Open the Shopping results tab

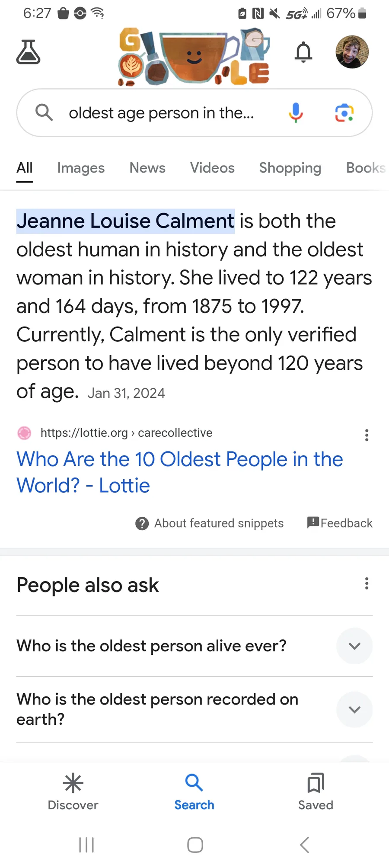[290, 168]
